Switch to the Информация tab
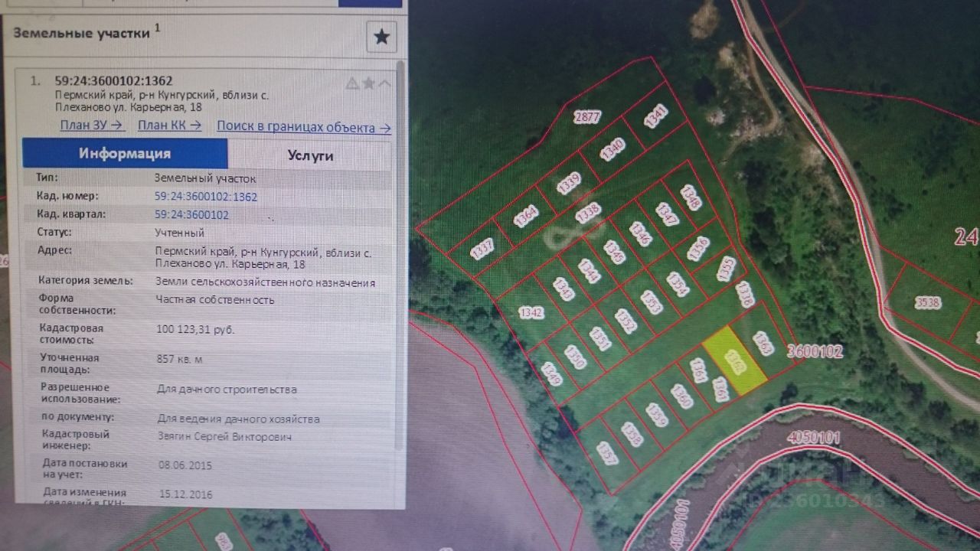This screenshot has width=980, height=551. pyautogui.click(x=125, y=153)
